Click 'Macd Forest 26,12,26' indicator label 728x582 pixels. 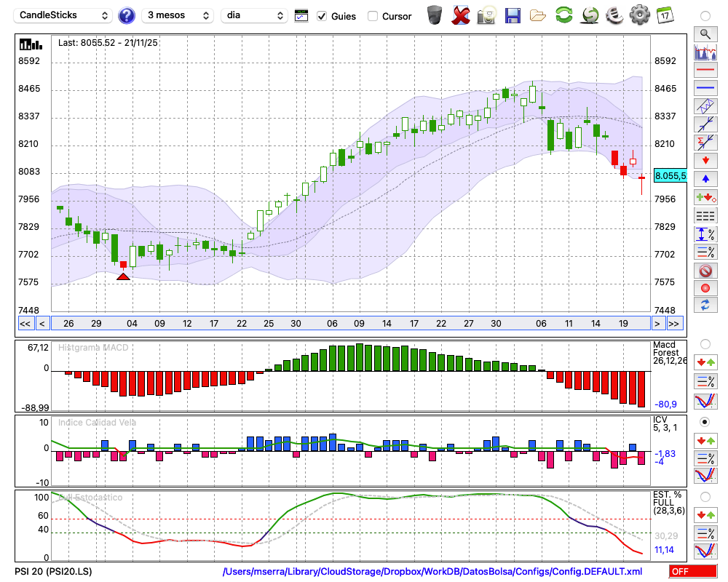670,352
